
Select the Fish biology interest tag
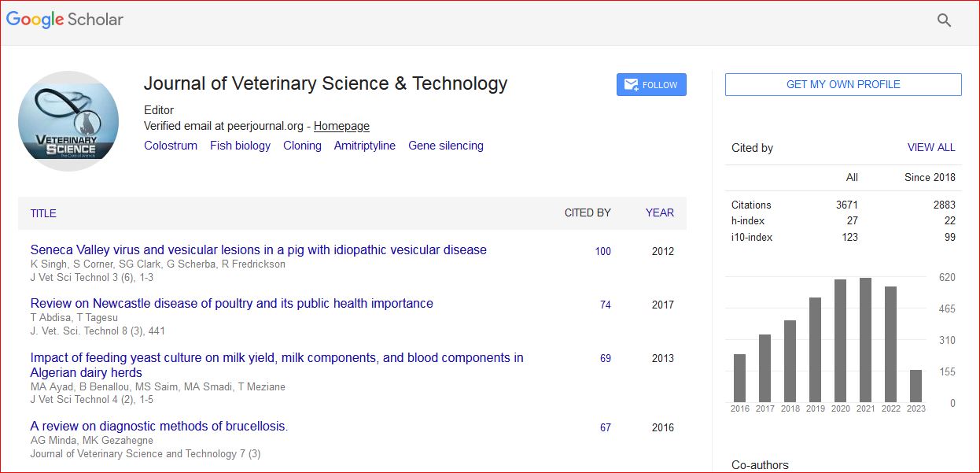pos(240,146)
